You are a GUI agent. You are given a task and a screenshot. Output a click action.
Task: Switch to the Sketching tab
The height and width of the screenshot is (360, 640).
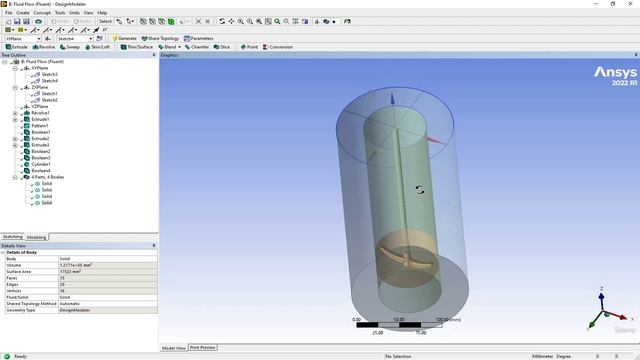[13, 237]
